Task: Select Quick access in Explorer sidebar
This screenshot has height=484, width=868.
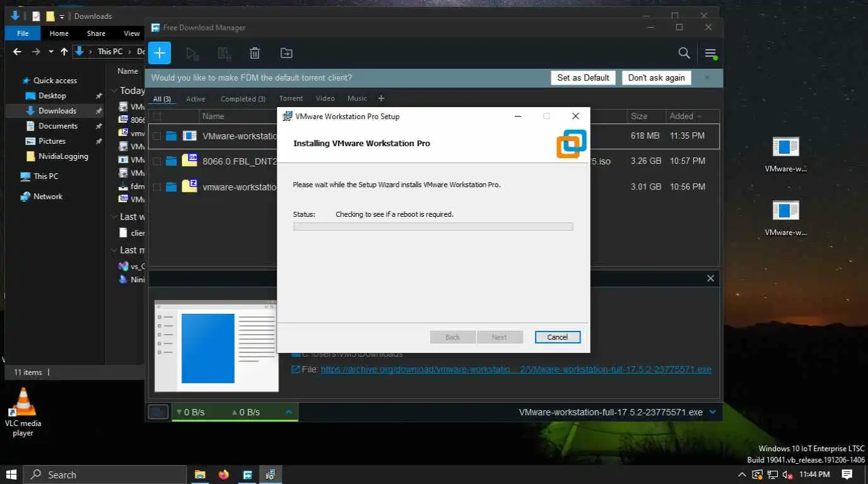Action: 55,81
